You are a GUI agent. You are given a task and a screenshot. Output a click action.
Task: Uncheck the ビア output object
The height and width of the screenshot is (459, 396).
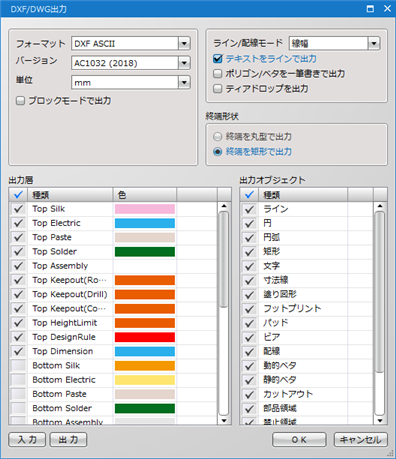click(x=249, y=337)
